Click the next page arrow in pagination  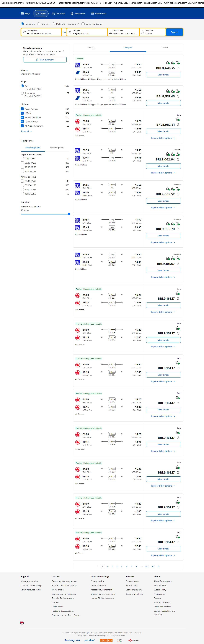(x=159, y=567)
